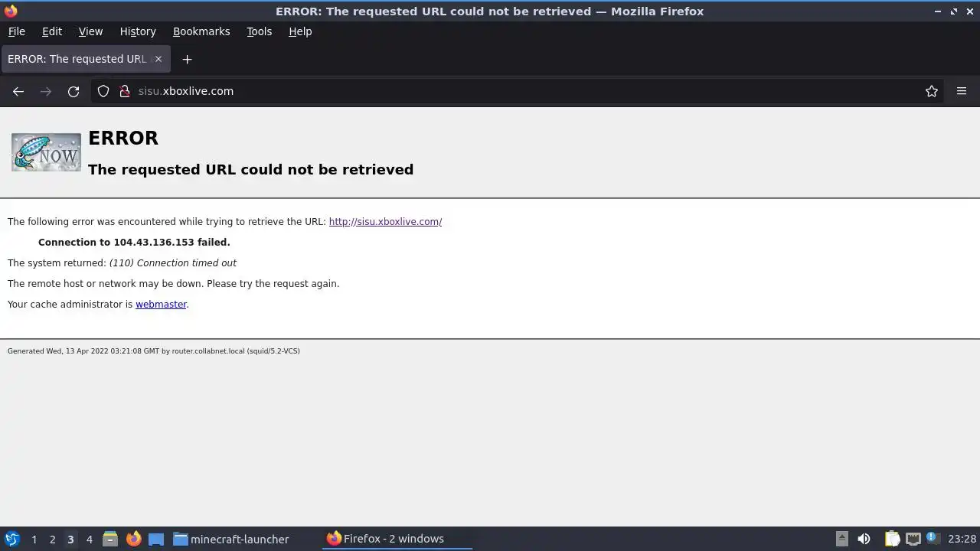Open the Tools menu
This screenshot has width=980, height=551.
coord(260,31)
